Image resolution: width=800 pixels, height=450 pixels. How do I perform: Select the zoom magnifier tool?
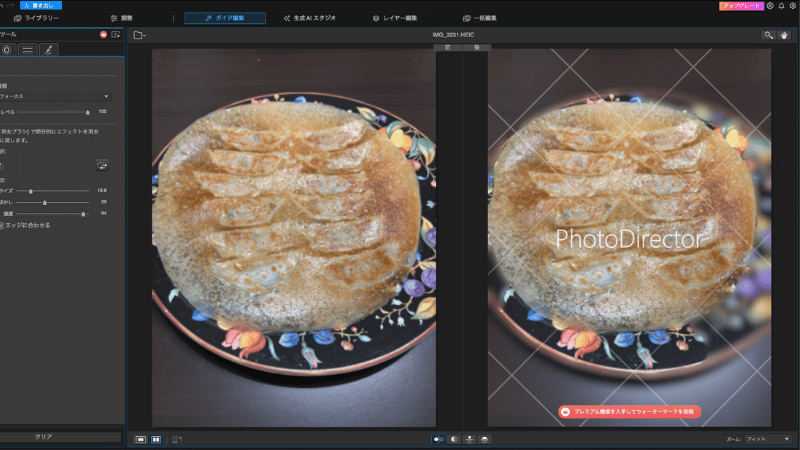[768, 35]
